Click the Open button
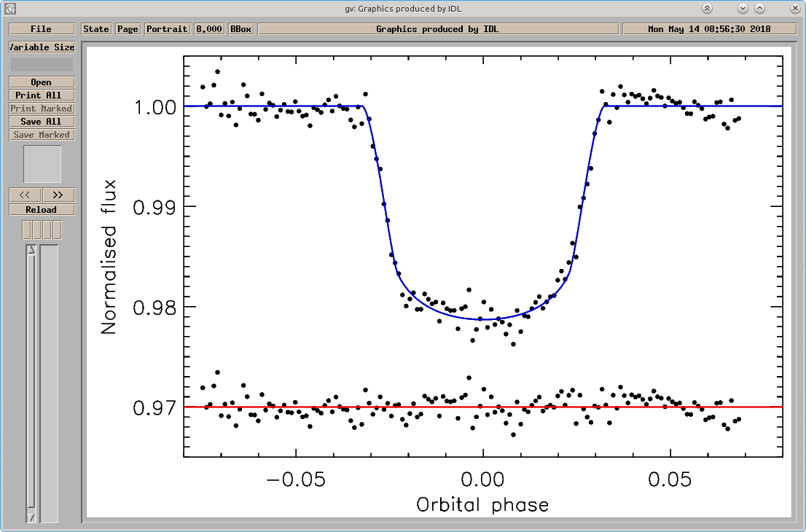 (x=42, y=82)
